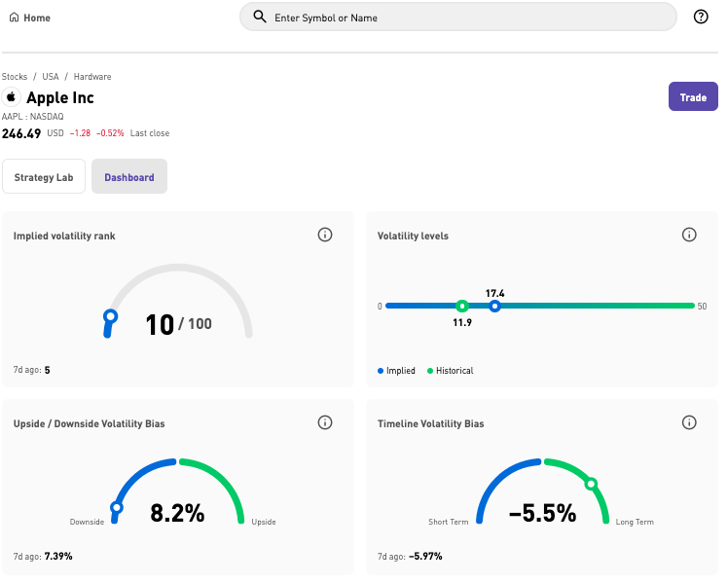The width and height of the screenshot is (728, 583).
Task: Open Upside / Downside Volatility Bias info
Action: coord(325,422)
